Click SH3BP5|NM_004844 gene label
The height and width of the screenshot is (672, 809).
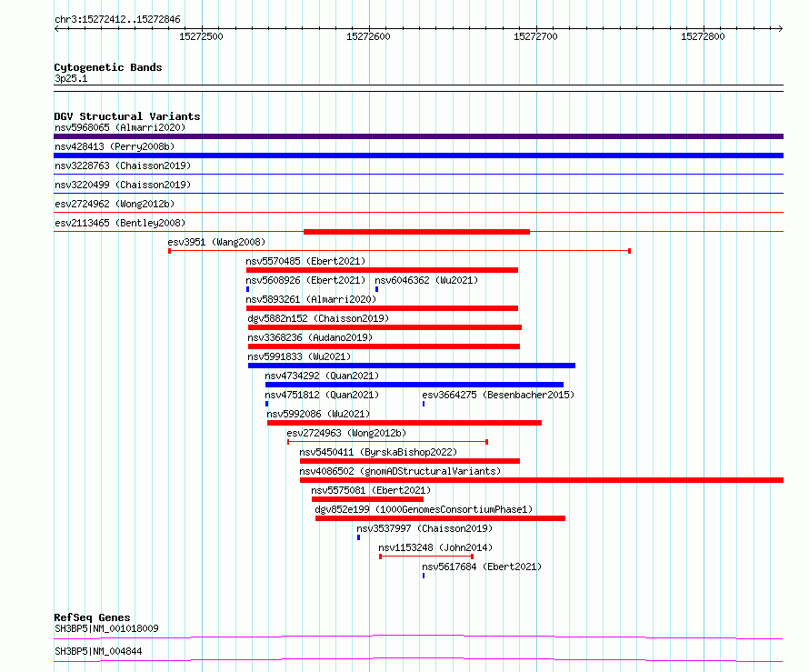pyautogui.click(x=98, y=651)
